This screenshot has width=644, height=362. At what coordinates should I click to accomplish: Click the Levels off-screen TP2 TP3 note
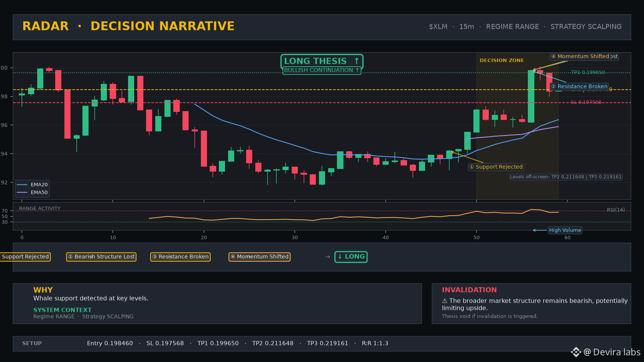point(566,177)
